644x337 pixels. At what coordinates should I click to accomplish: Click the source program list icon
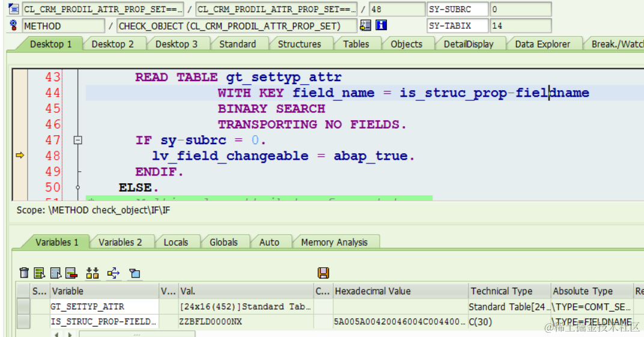(x=14, y=8)
